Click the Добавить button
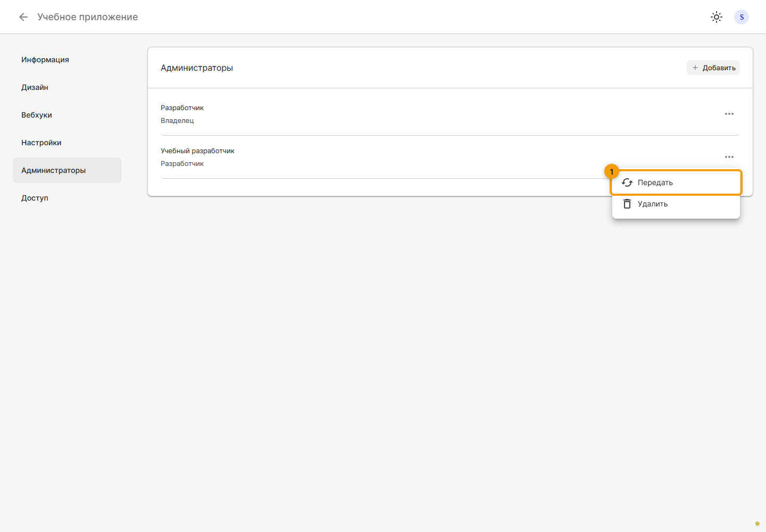Viewport: 766px width, 532px height. pyautogui.click(x=713, y=68)
